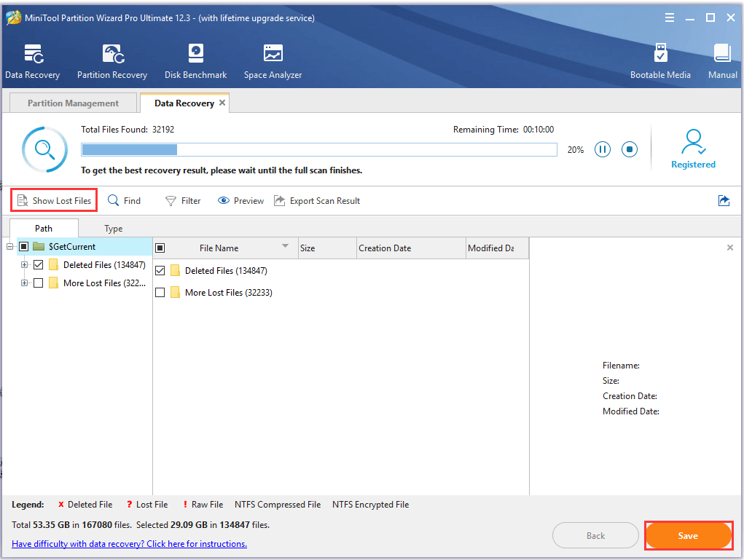This screenshot has height=560, width=744.
Task: Click the Remaining Time 00:10:00 text
Action: pos(504,129)
